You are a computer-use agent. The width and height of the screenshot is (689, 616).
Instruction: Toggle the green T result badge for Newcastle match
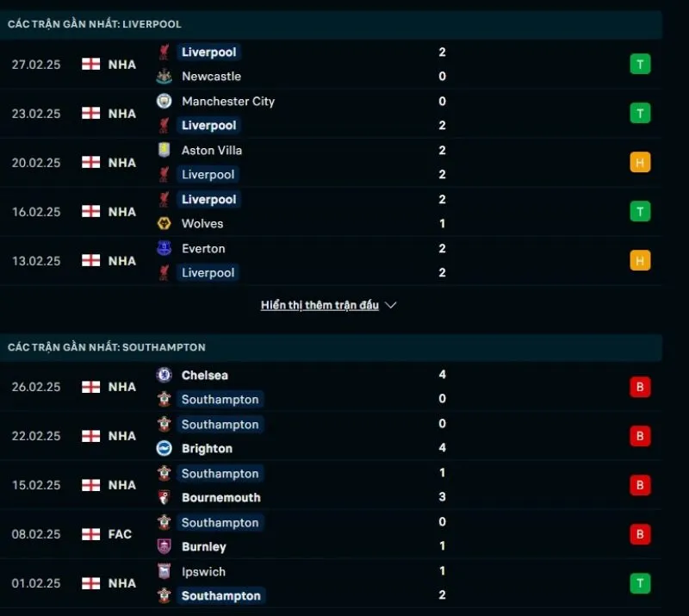(640, 64)
